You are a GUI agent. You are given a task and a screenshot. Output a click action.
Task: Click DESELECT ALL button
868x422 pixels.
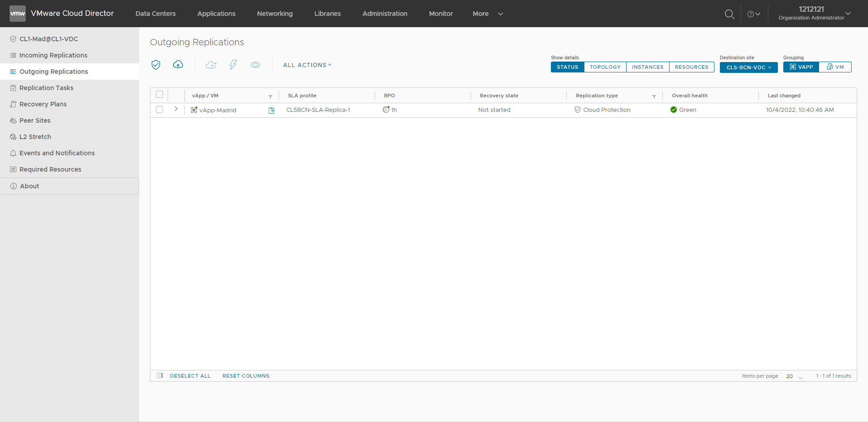[190, 376]
